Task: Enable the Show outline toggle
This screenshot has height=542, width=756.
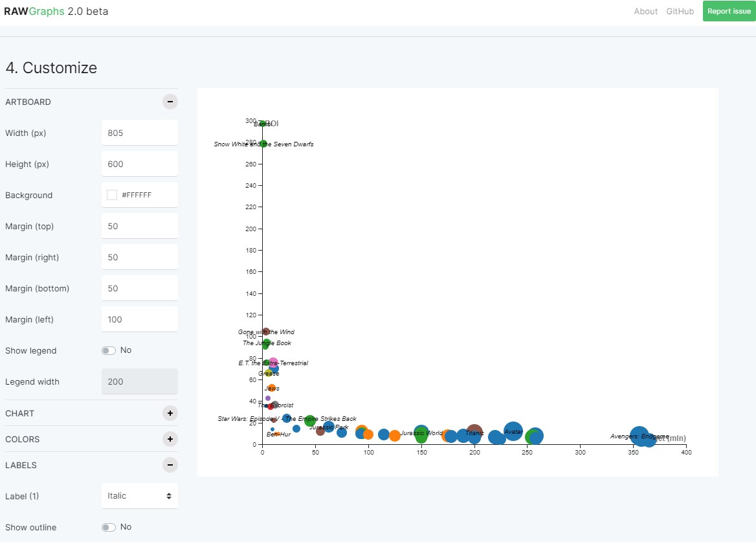Action: pos(108,526)
